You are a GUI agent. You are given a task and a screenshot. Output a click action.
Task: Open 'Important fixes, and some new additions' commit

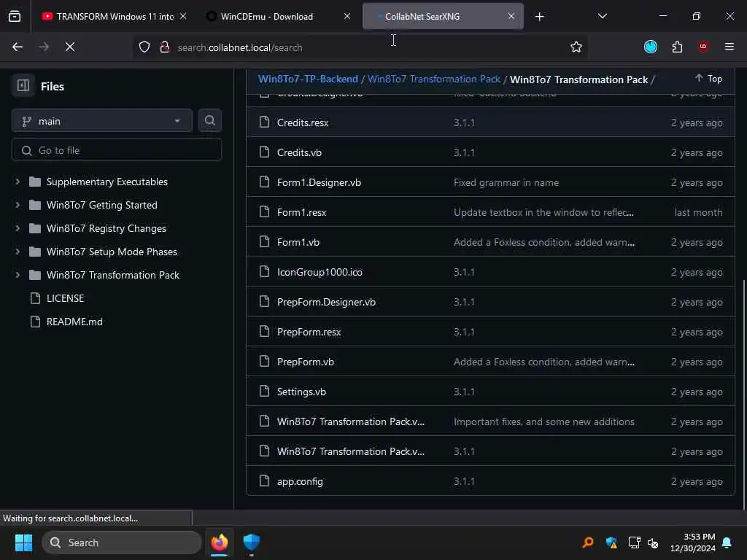(x=544, y=422)
